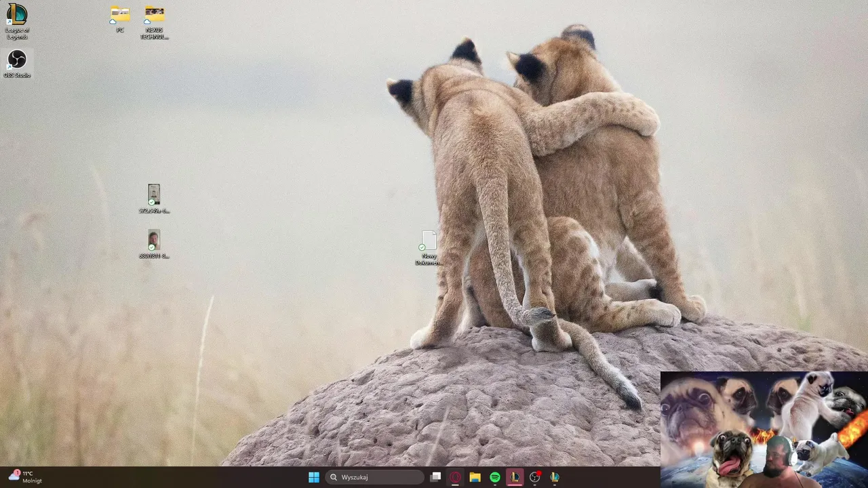Select the NEXUS TECHNOL... desktop folder
The height and width of the screenshot is (488, 868).
coord(155,22)
